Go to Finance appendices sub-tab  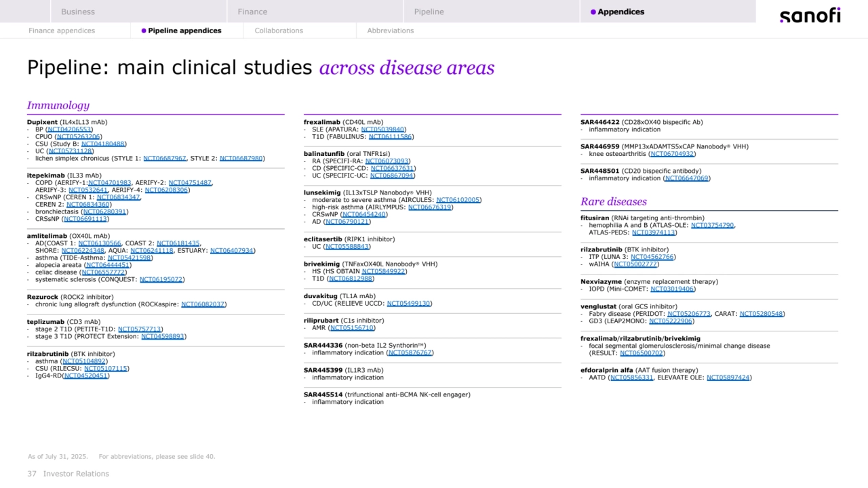tap(62, 30)
